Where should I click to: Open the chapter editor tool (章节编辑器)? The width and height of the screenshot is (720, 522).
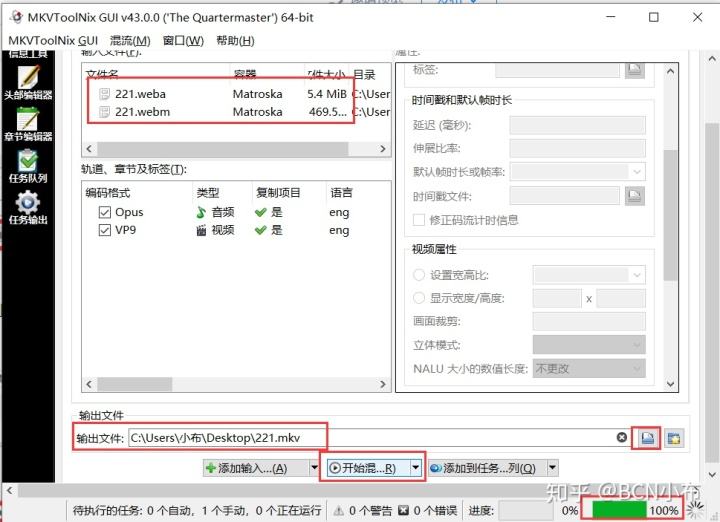click(x=28, y=124)
